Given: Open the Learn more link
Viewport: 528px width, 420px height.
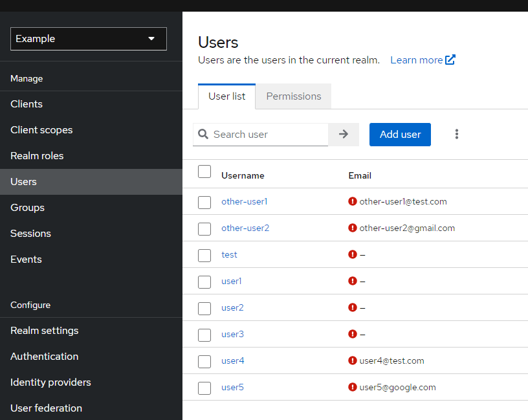Looking at the screenshot, I should [x=417, y=60].
